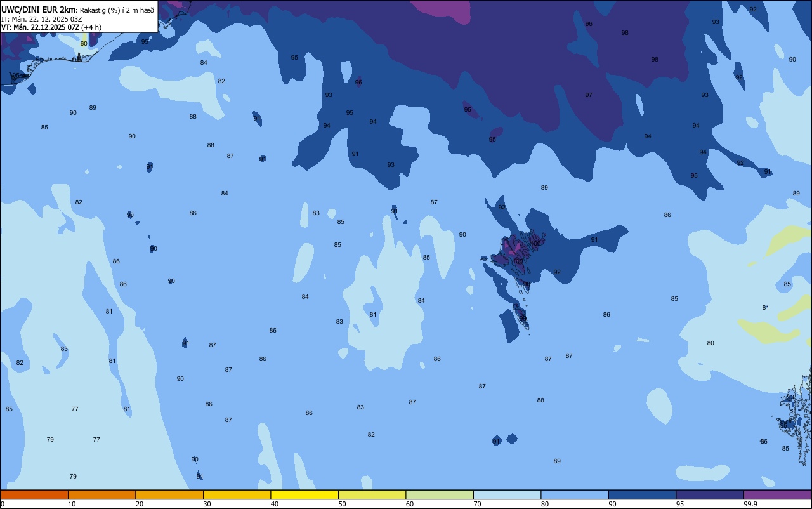Click the '70' legend scale label
This screenshot has height=509, width=812.
tap(477, 504)
